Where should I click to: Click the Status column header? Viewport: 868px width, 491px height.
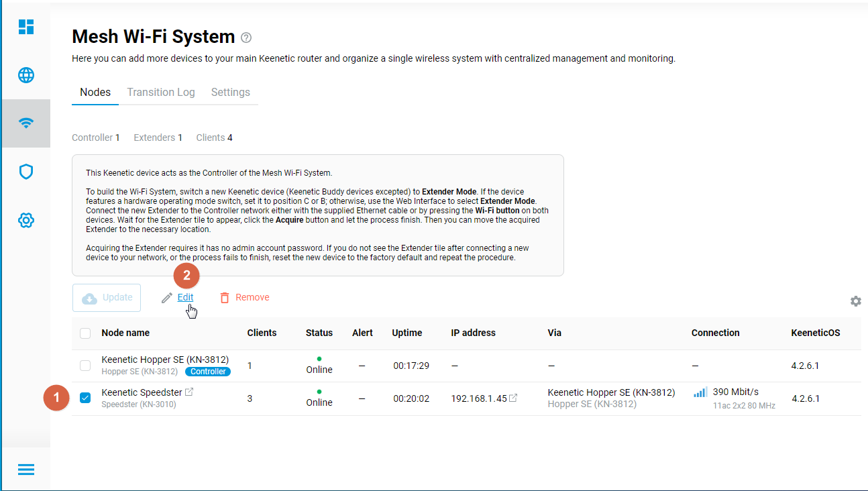pyautogui.click(x=319, y=333)
